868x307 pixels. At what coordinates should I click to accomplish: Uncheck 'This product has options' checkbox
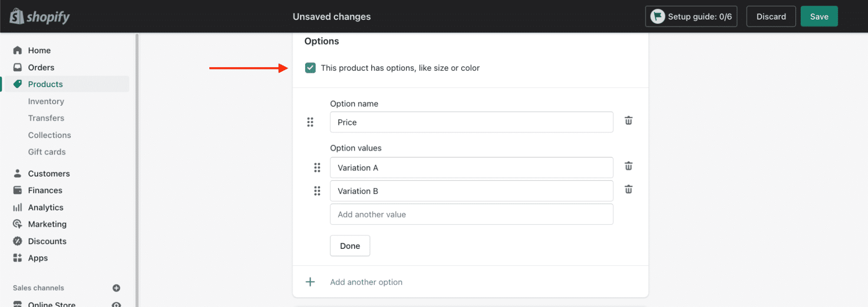tap(310, 68)
